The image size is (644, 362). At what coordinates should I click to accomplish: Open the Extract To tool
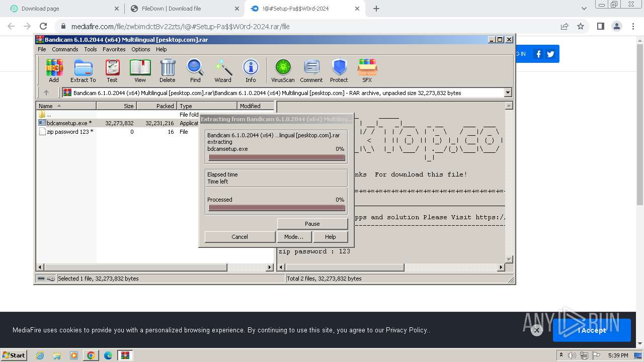pos(83,70)
